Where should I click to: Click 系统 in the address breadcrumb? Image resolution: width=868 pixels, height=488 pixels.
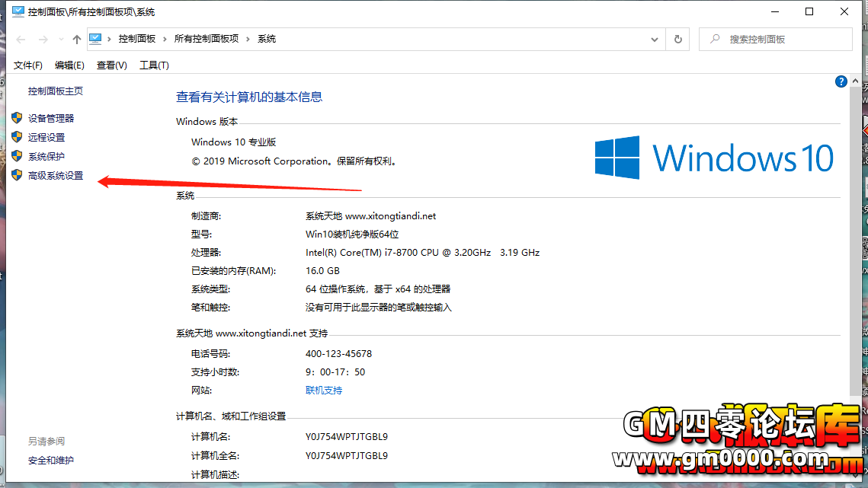[x=267, y=39]
